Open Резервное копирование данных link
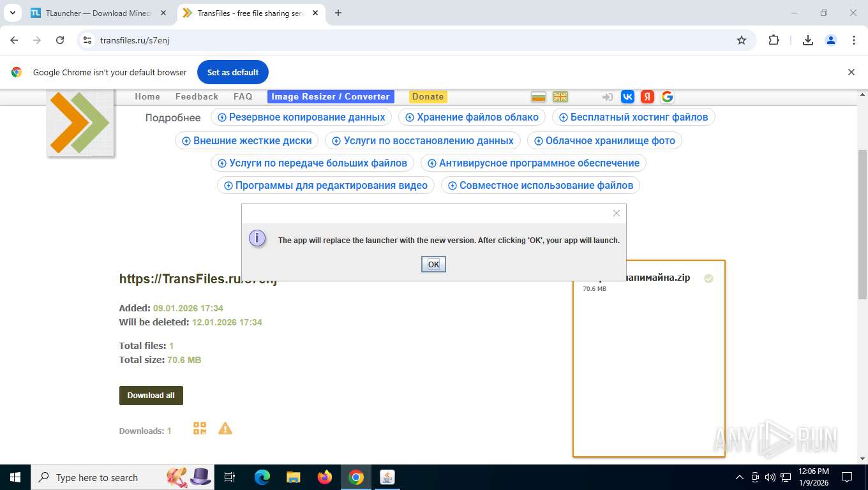Image resolution: width=868 pixels, height=490 pixels. pos(301,117)
